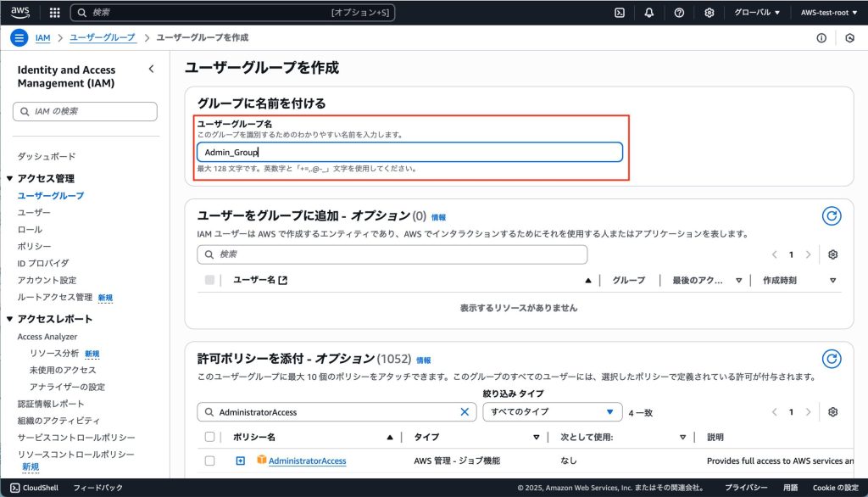
Task: Sort policies by ポリシー名 column
Action: pos(390,437)
